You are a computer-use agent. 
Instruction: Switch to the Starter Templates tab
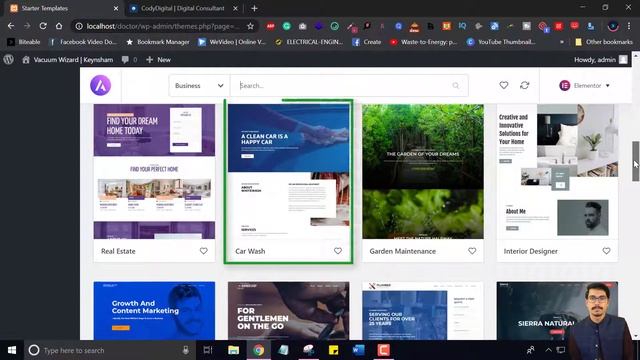point(63,8)
